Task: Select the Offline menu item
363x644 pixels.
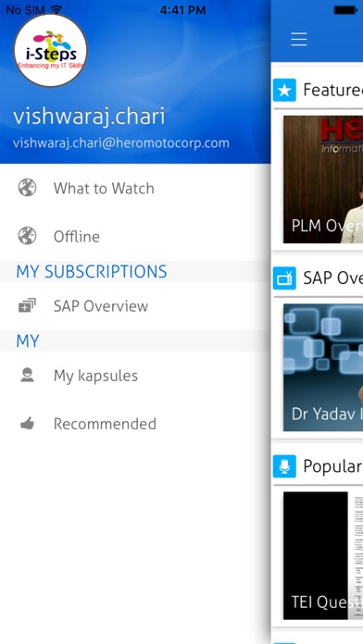Action: (135, 236)
